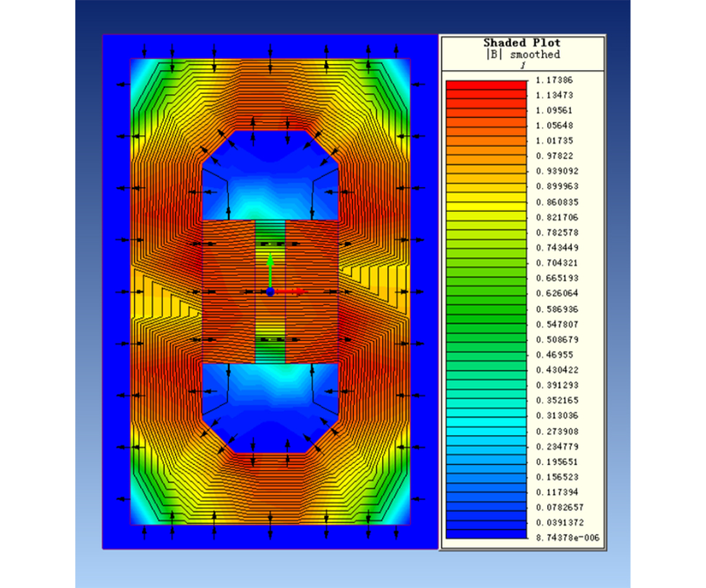706x588 pixels.
Task: Click the lower blue window cavity region
Action: pyautogui.click(x=269, y=406)
